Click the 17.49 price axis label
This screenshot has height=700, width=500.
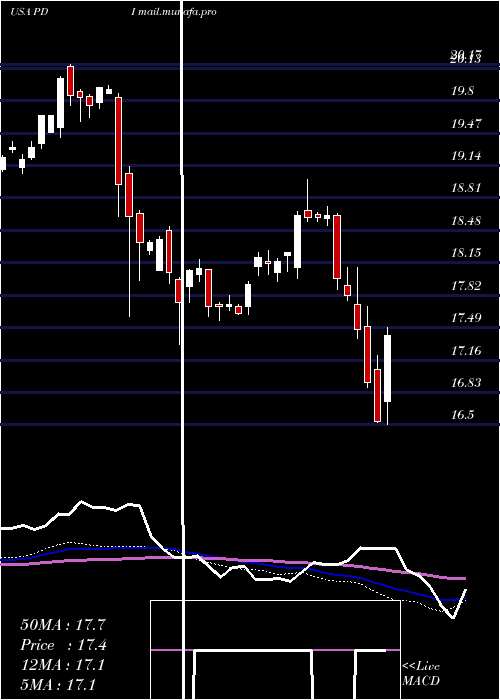tap(466, 318)
